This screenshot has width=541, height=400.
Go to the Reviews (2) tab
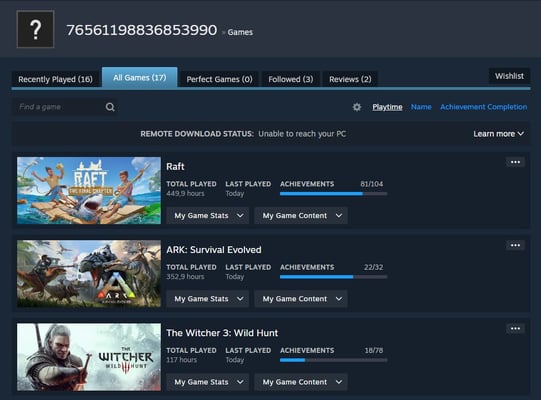click(350, 79)
